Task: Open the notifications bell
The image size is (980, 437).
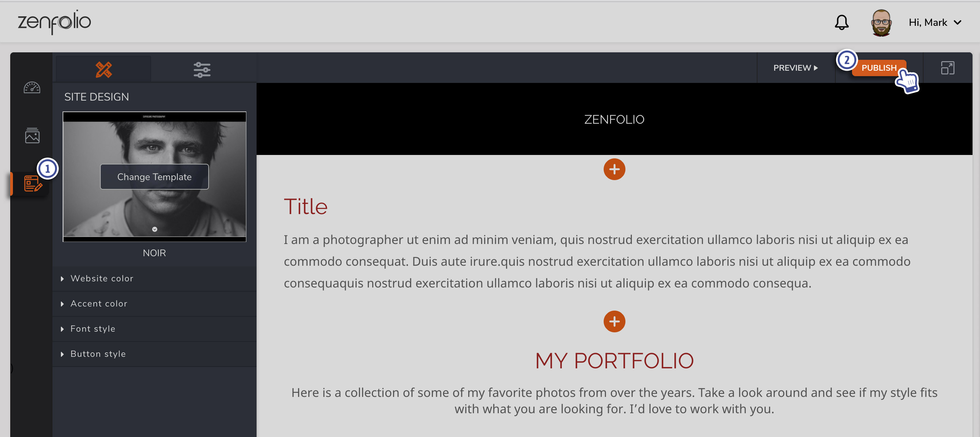Action: 841,22
